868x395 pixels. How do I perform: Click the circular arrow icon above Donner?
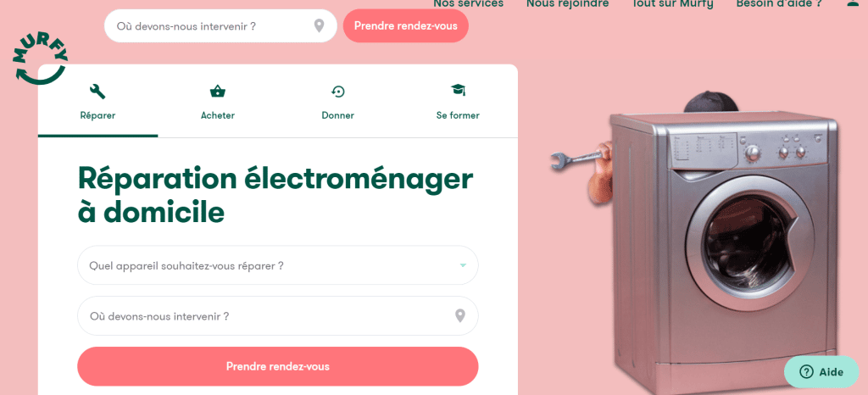pos(337,92)
